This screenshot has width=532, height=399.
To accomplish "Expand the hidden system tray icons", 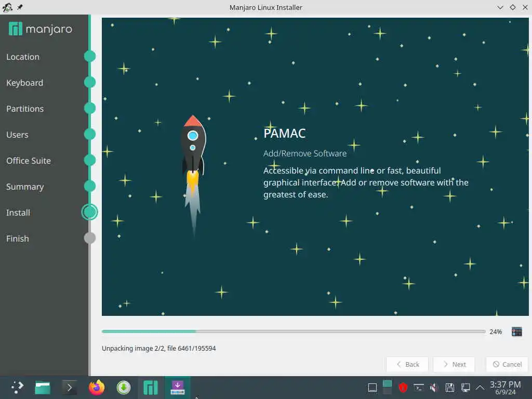I will (x=480, y=387).
